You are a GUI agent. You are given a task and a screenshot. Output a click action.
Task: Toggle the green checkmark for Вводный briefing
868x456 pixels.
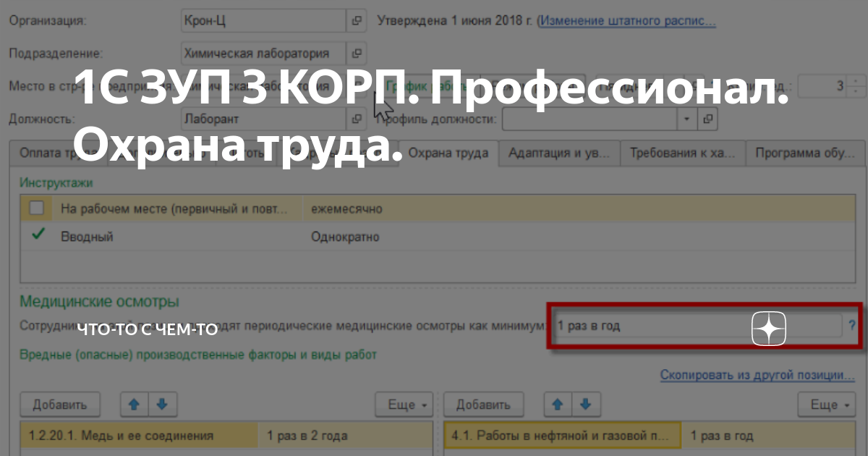38,235
